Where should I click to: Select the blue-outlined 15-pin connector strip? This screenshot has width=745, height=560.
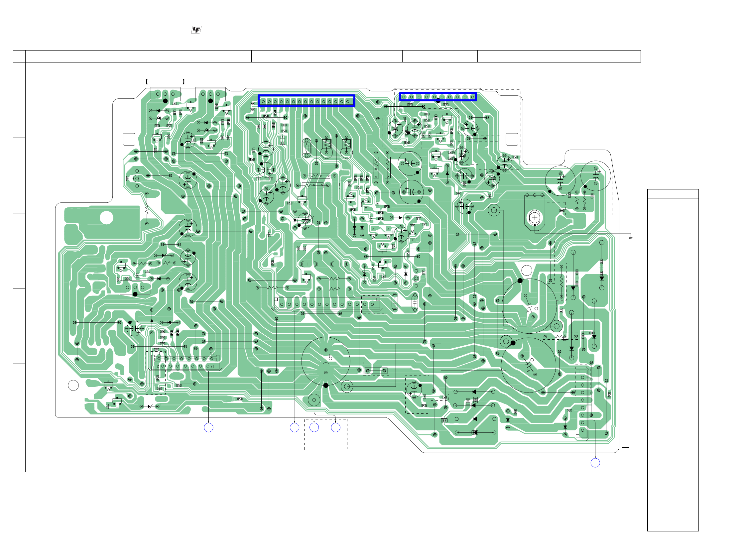click(x=307, y=101)
